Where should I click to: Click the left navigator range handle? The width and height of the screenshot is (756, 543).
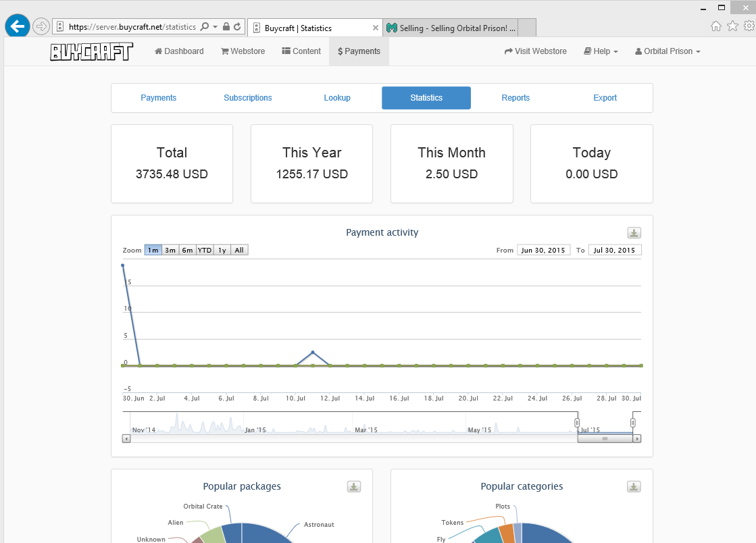click(x=577, y=423)
